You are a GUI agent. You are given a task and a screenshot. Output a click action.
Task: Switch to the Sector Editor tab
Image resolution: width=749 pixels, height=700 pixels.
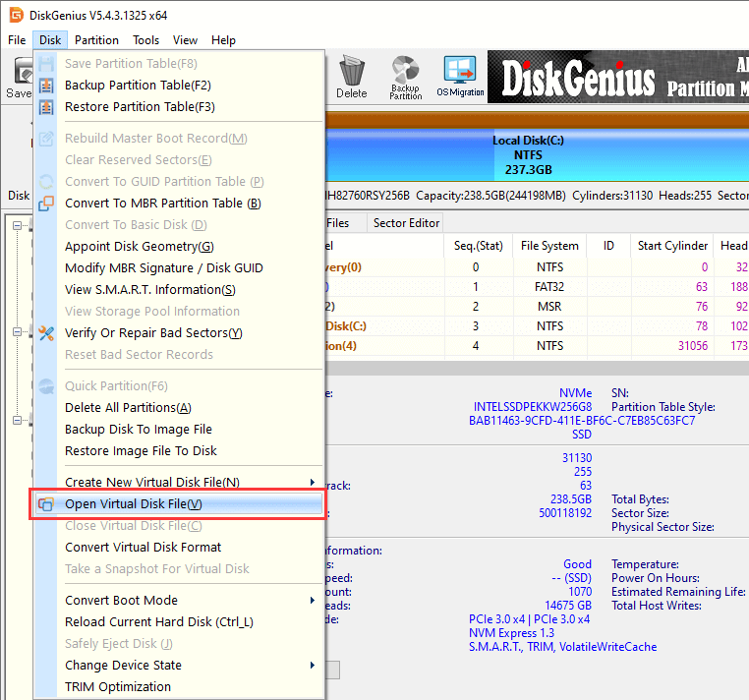coord(406,223)
